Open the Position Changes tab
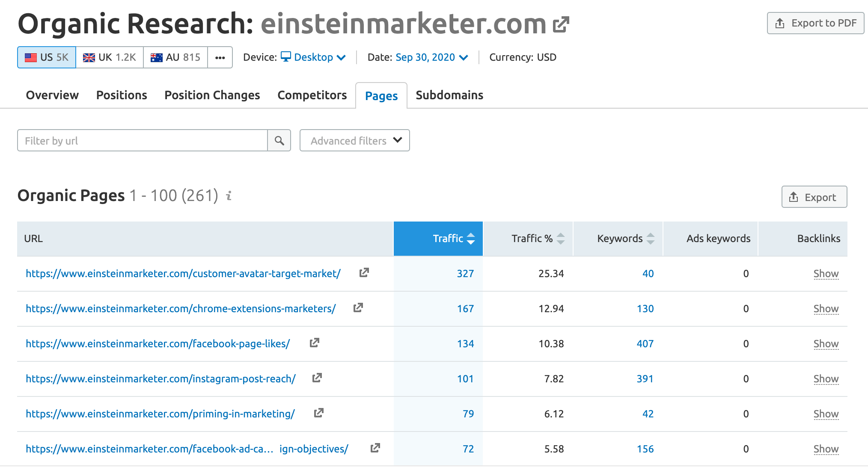 click(212, 95)
